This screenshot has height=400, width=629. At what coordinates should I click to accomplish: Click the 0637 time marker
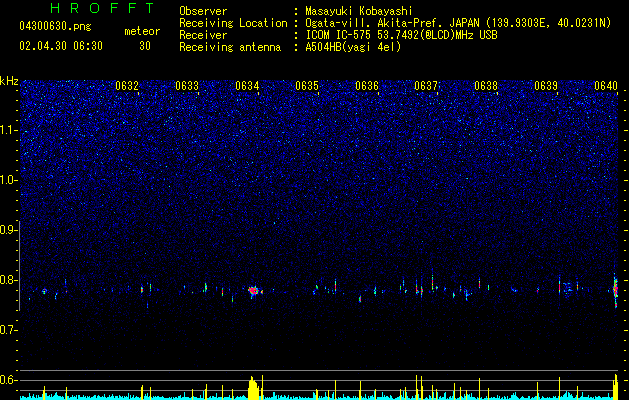coord(426,86)
